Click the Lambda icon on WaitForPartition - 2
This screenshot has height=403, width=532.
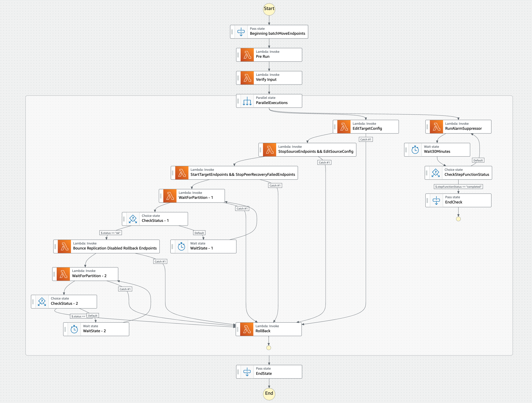pos(63,274)
